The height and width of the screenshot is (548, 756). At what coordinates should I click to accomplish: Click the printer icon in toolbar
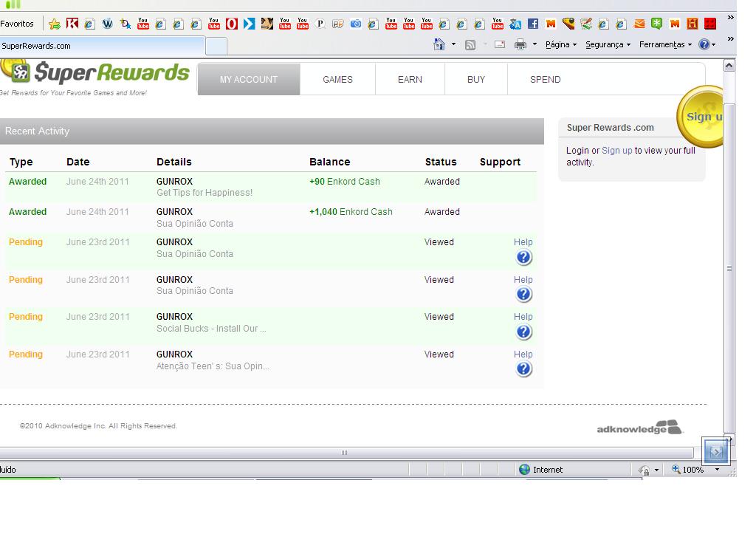(x=520, y=44)
